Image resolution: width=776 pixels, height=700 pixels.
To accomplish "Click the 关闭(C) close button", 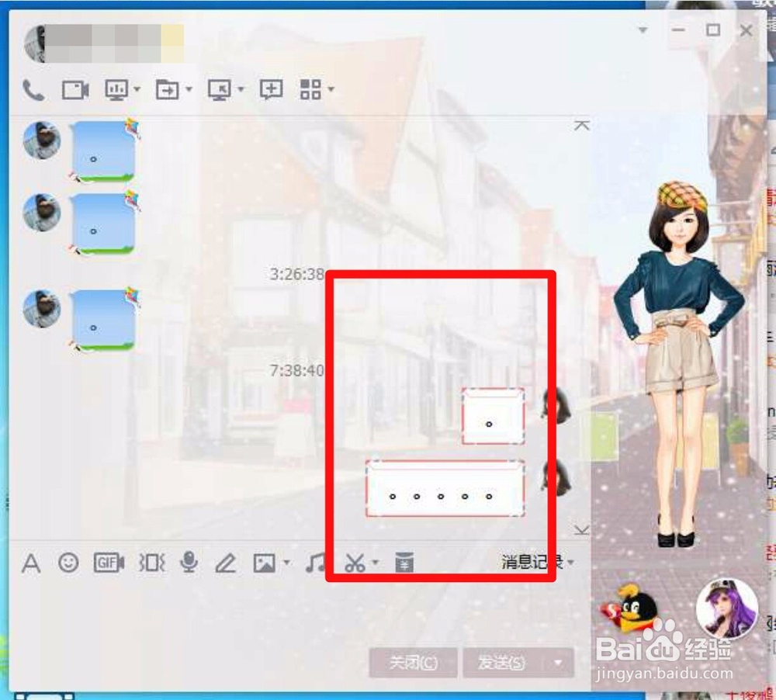I will [414, 663].
